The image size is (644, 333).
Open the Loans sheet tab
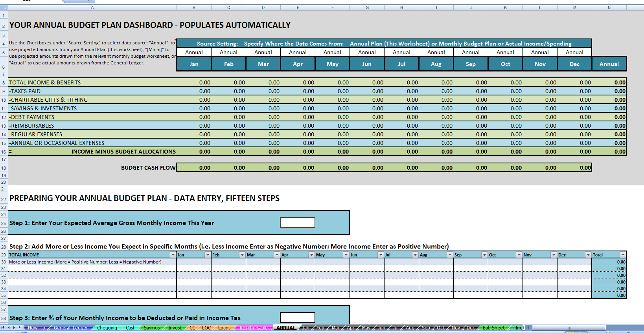point(224,328)
